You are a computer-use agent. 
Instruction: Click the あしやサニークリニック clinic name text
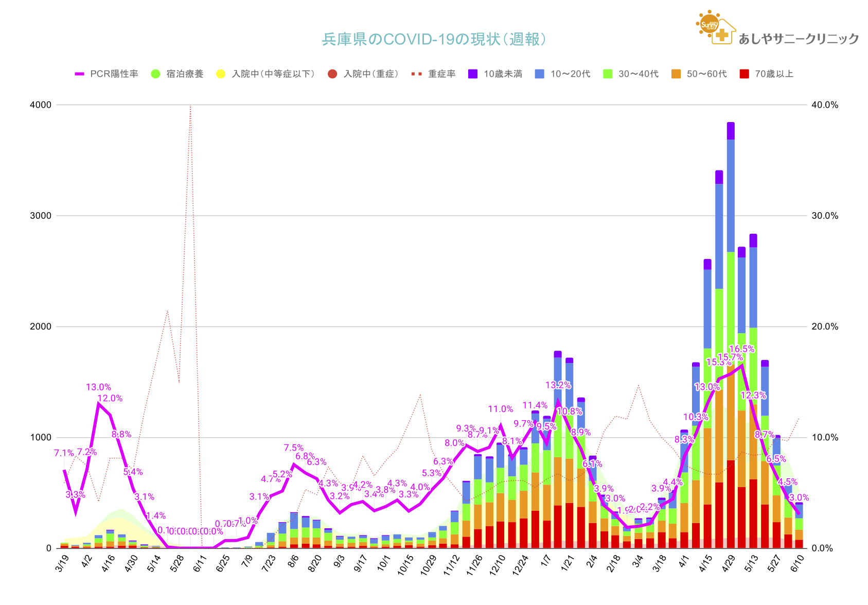pos(799,39)
